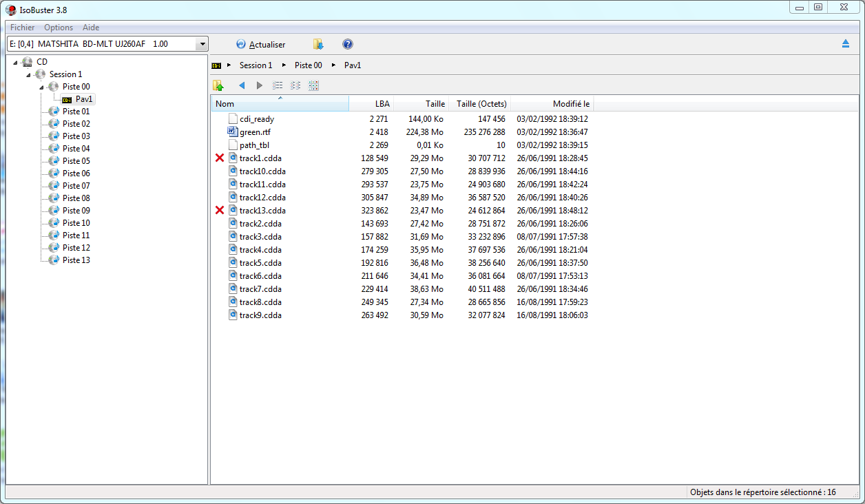The height and width of the screenshot is (504, 865).
Task: Sort by the Taille column header
Action: (421, 104)
